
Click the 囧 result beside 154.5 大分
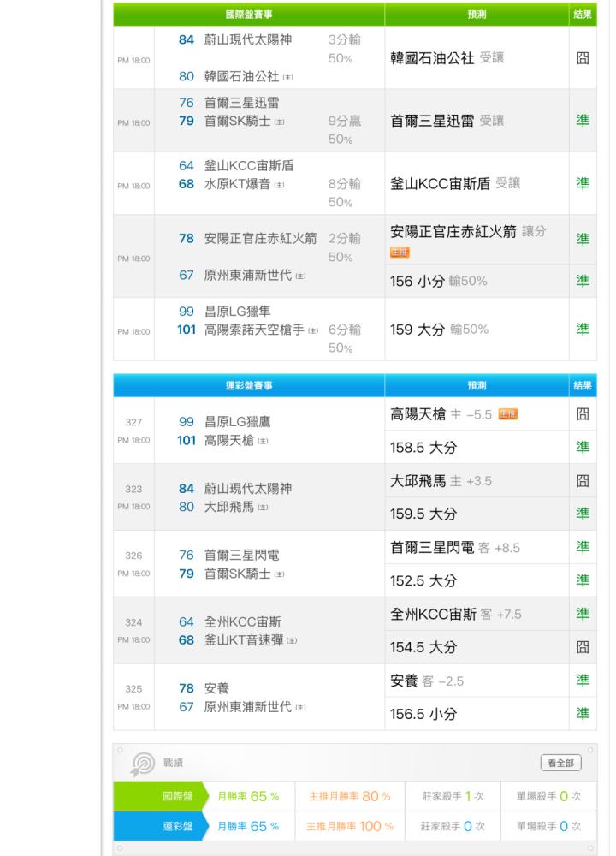click(x=583, y=647)
